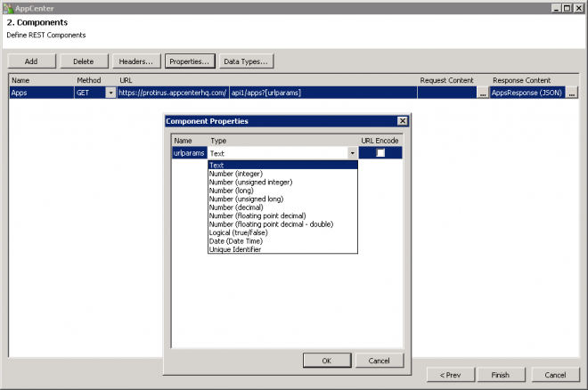Click the AppCenter title bar icon
588x390 pixels.
(x=8, y=8)
